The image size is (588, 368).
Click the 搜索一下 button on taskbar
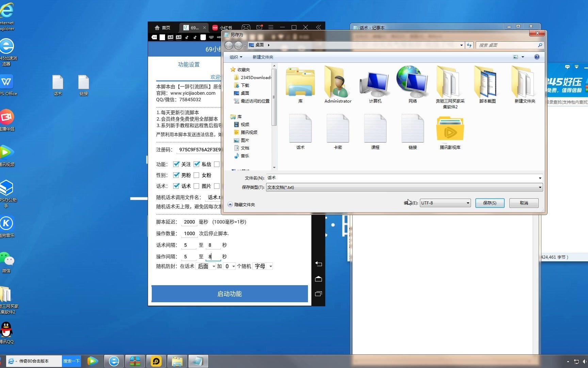(71, 361)
